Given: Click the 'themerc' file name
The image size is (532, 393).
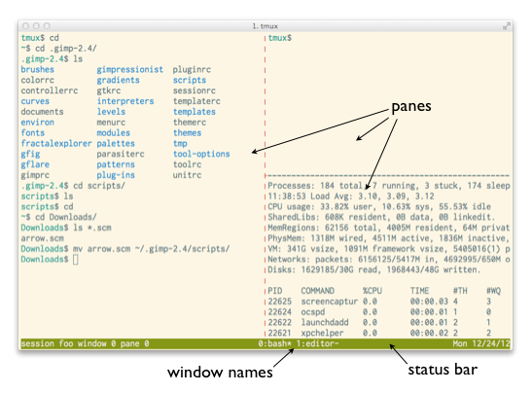Looking at the screenshot, I should pyautogui.click(x=190, y=123).
